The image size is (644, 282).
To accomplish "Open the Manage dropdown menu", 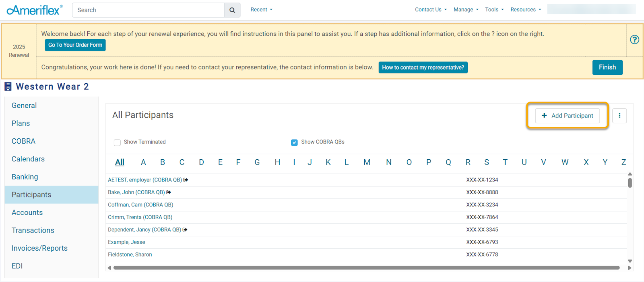I will click(466, 10).
